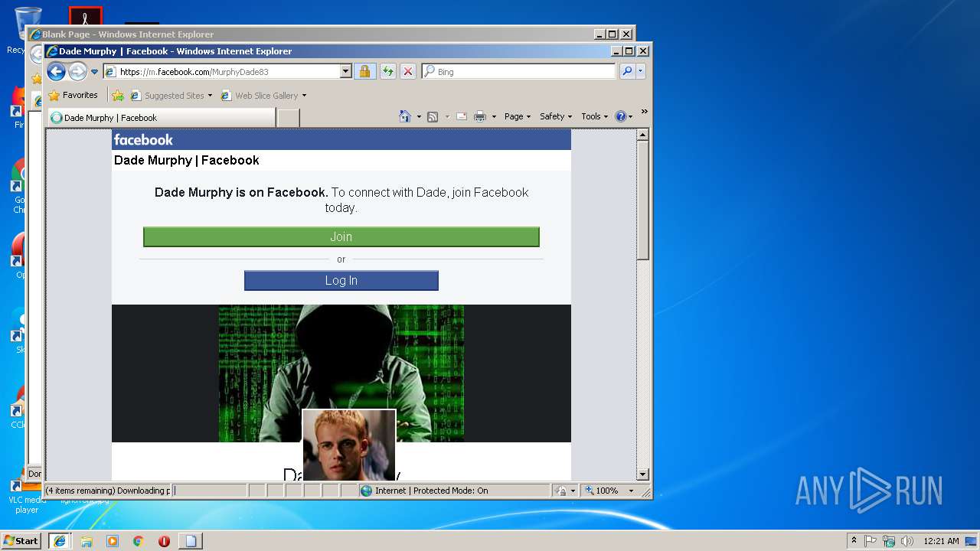The height and width of the screenshot is (551, 980).
Task: Open search provider dropdown arrow
Action: coord(641,71)
